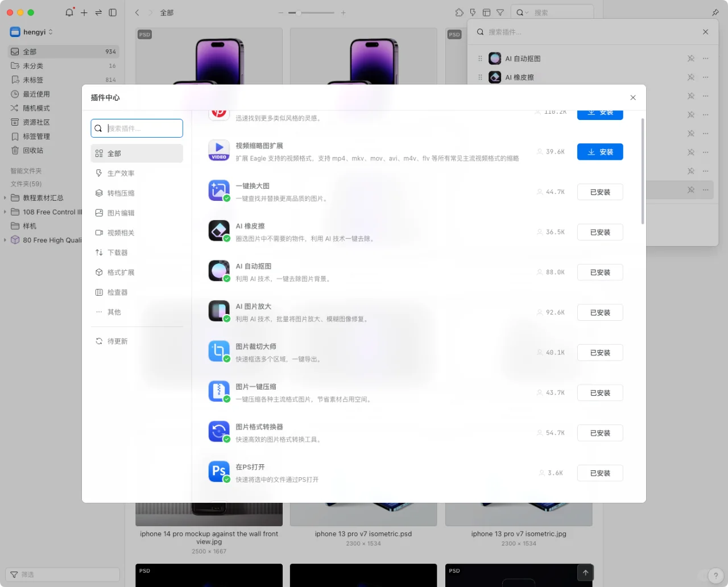Image resolution: width=728 pixels, height=587 pixels.
Task: Toggle the pin for AI 橡皮擦 in the popup
Action: click(x=690, y=77)
